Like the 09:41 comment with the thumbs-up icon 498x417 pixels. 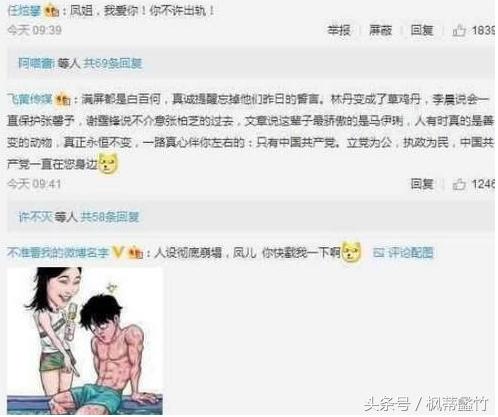point(459,184)
